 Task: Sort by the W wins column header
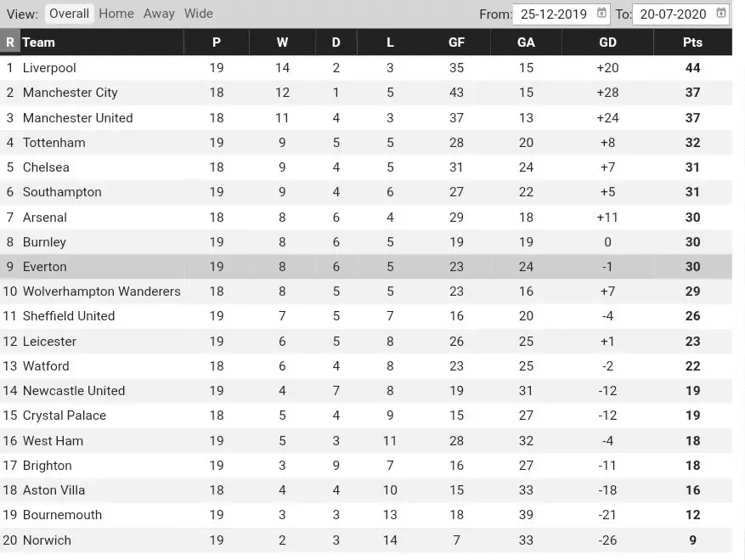click(x=282, y=42)
